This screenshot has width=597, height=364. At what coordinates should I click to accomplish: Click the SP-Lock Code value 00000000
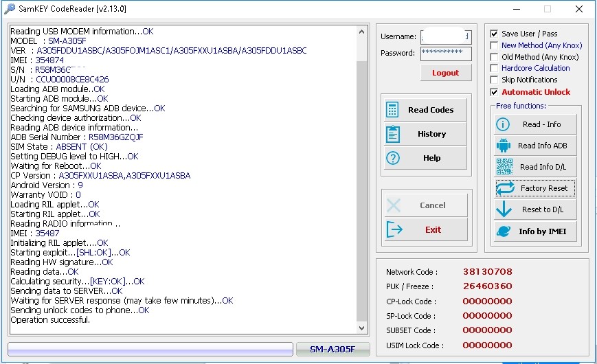point(487,316)
